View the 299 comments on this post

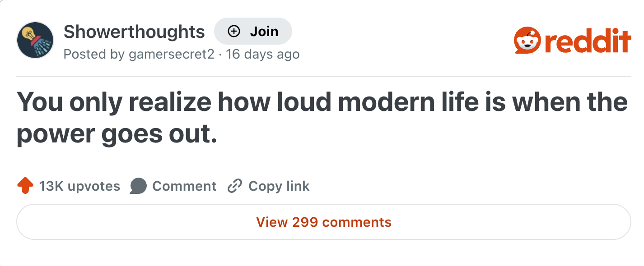[x=323, y=222]
